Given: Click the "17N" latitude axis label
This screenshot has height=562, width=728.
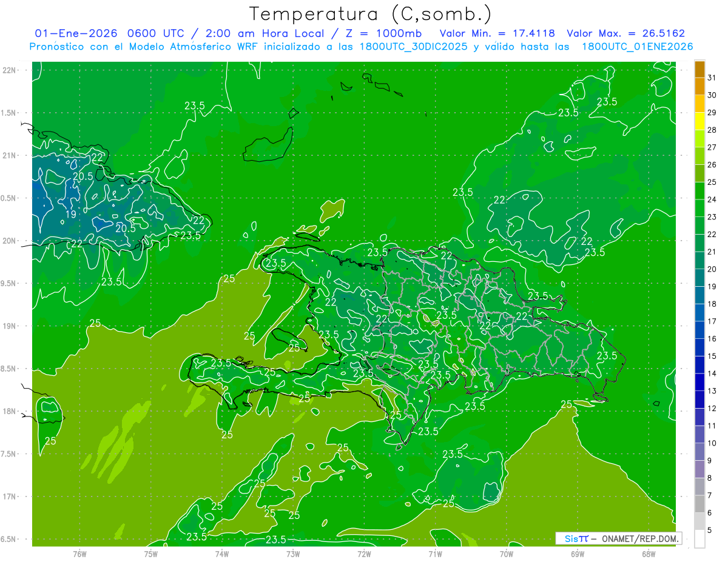Looking at the screenshot, I should point(9,497).
